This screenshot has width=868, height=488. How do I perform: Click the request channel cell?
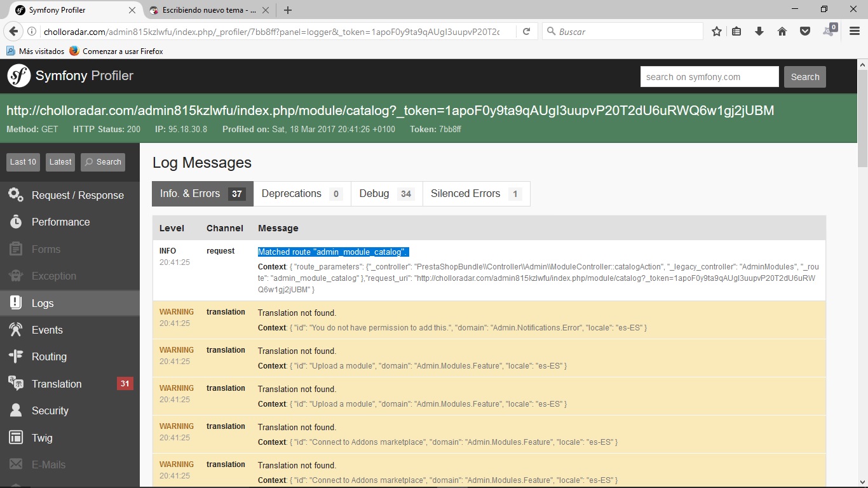pyautogui.click(x=220, y=251)
